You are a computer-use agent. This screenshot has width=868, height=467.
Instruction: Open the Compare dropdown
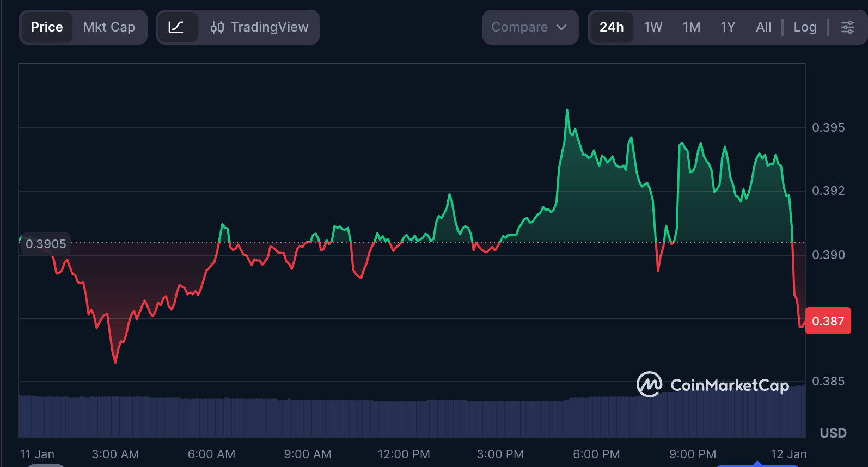point(530,27)
